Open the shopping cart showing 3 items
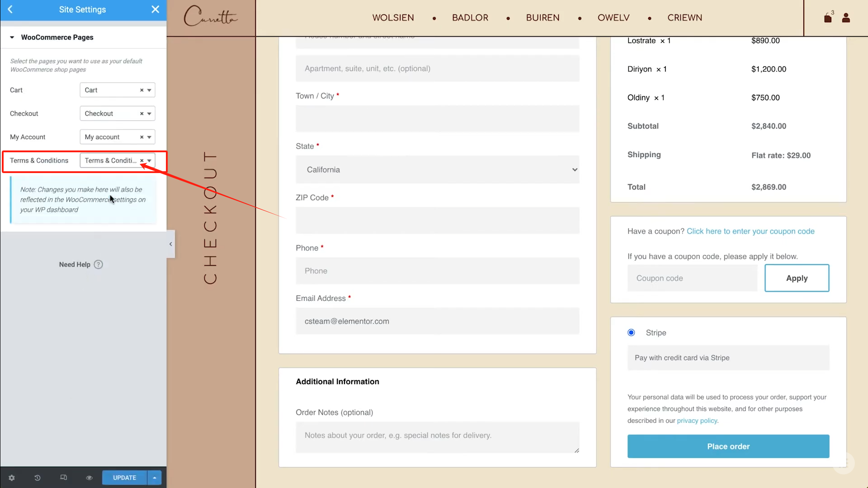Image resolution: width=868 pixels, height=488 pixels. click(x=828, y=18)
